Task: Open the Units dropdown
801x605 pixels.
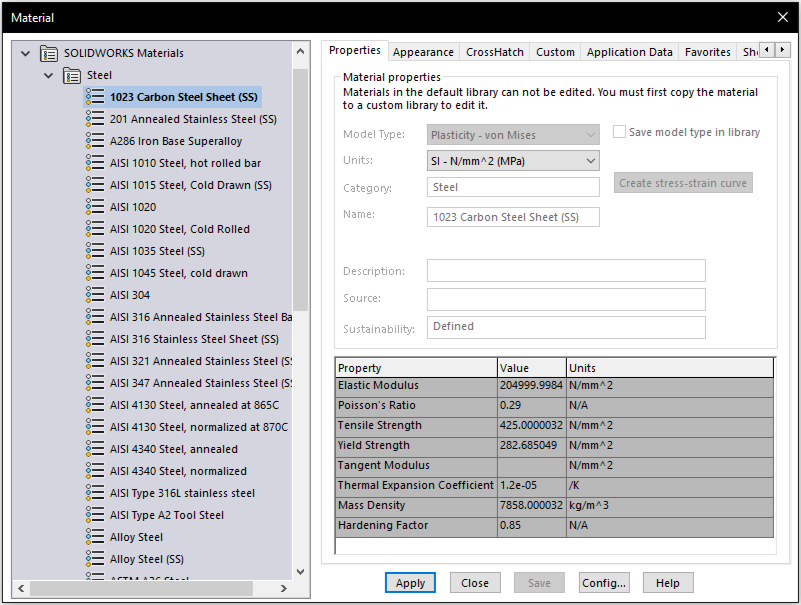Action: [x=513, y=161]
